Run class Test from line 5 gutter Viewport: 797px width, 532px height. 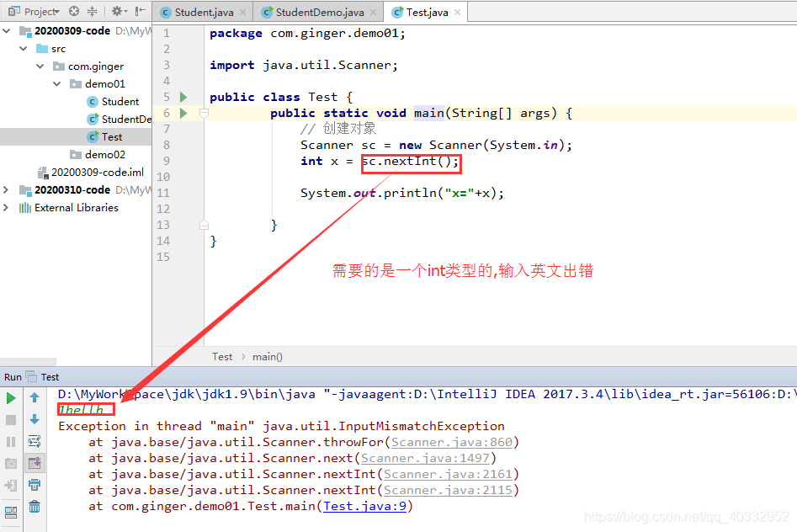[x=183, y=97]
